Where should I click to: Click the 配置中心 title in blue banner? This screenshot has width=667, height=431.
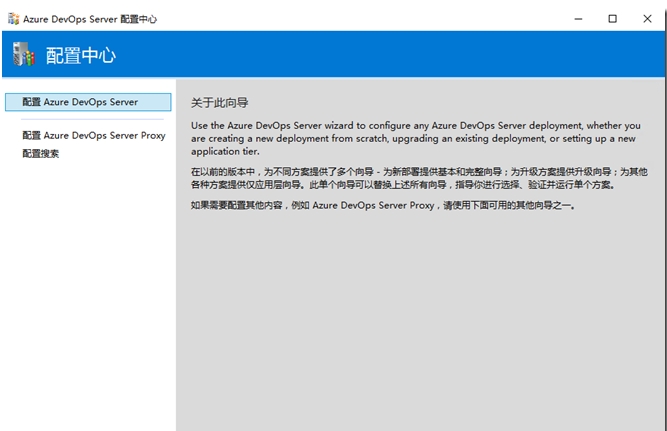[x=81, y=55]
